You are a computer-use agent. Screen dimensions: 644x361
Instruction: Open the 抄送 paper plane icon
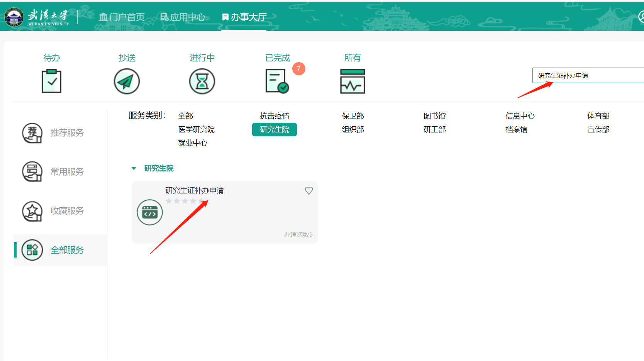pyautogui.click(x=127, y=81)
